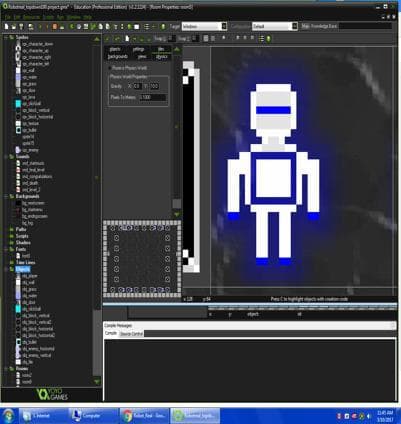The width and height of the screenshot is (401, 424).
Task: Click the undo arrow in room editor toolbar
Action: (x=117, y=39)
